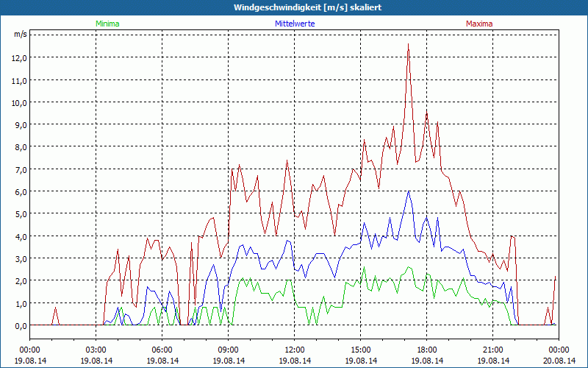
Task: Click the green Minima legend label
Action: point(107,24)
